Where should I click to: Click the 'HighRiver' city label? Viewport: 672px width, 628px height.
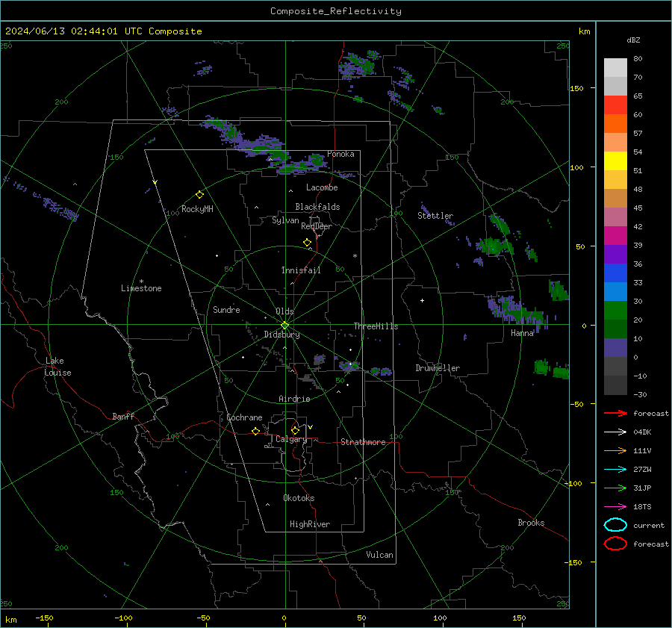pos(310,524)
